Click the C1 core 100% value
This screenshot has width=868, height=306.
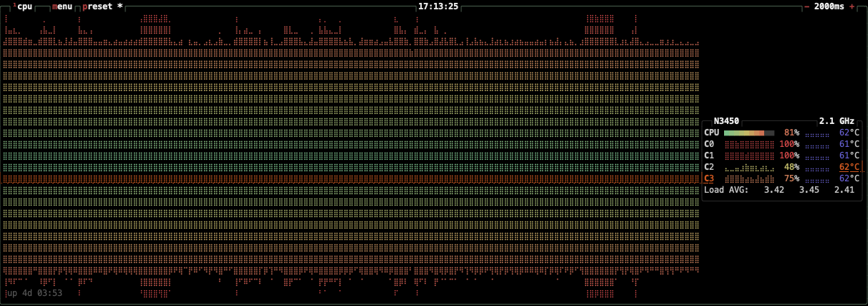[x=789, y=156]
